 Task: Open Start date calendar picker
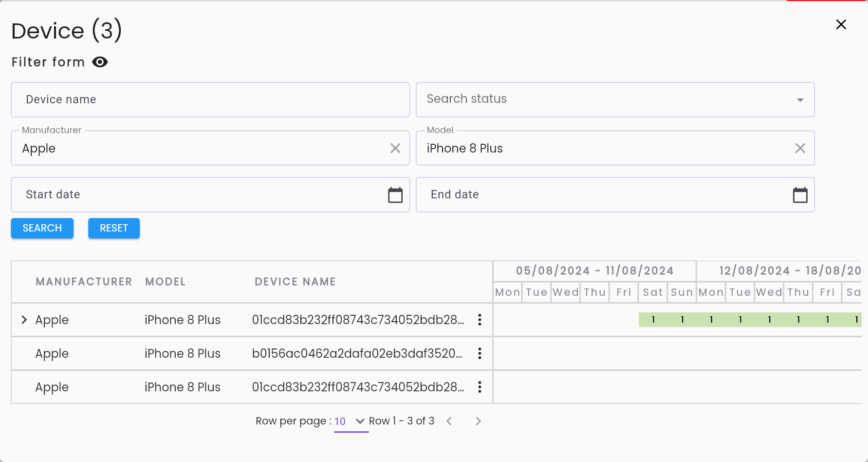coord(395,195)
